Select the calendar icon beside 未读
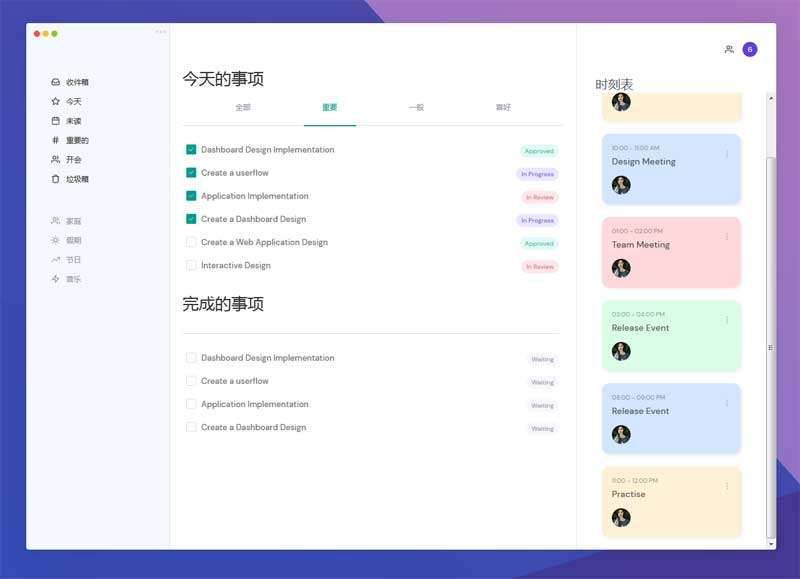The width and height of the screenshot is (800, 579). pyautogui.click(x=56, y=121)
